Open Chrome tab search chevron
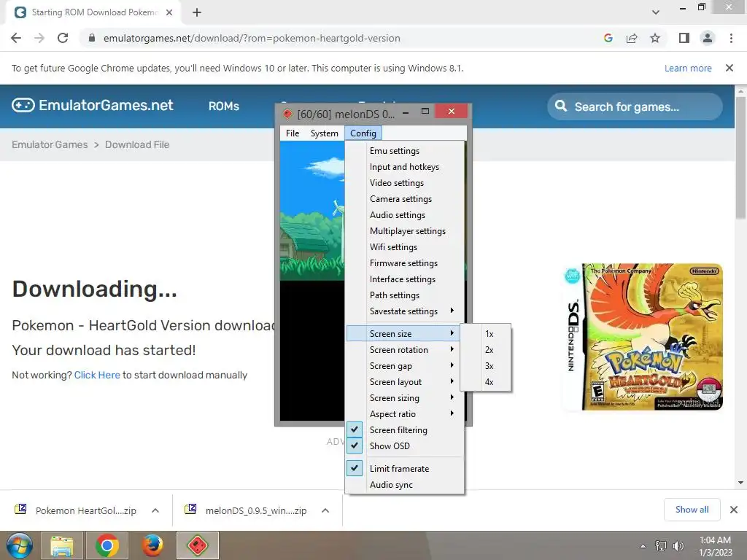 point(656,12)
